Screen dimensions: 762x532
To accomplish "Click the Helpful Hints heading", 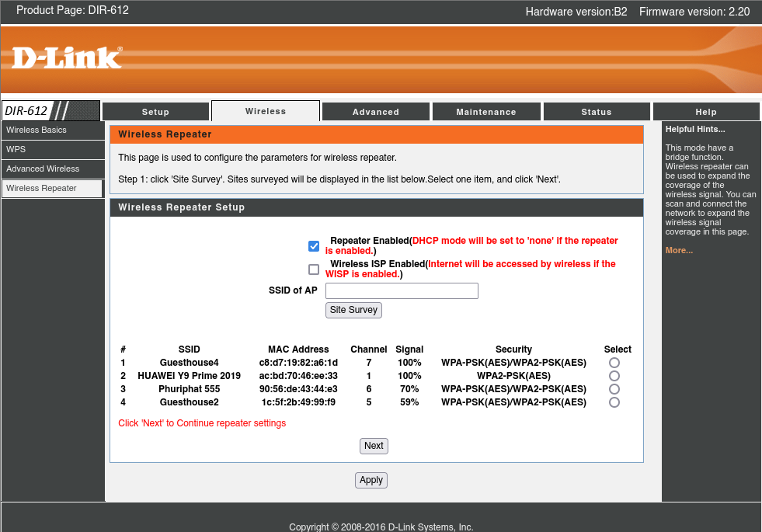I will [x=695, y=129].
